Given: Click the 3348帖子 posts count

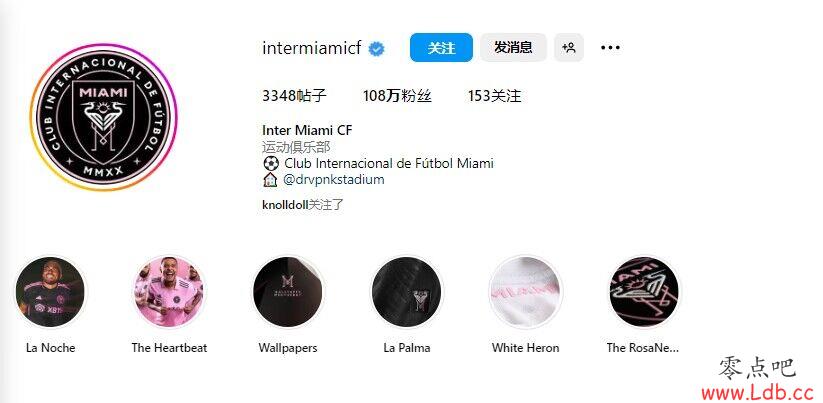Looking at the screenshot, I should tap(294, 96).
